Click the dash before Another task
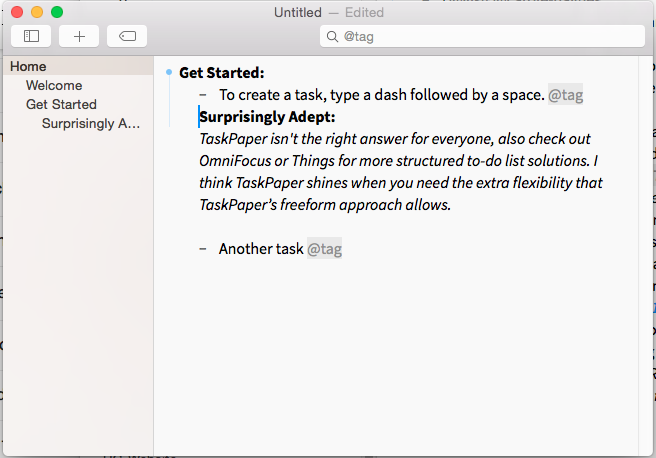Viewport: 656px width, 458px height. (x=203, y=249)
